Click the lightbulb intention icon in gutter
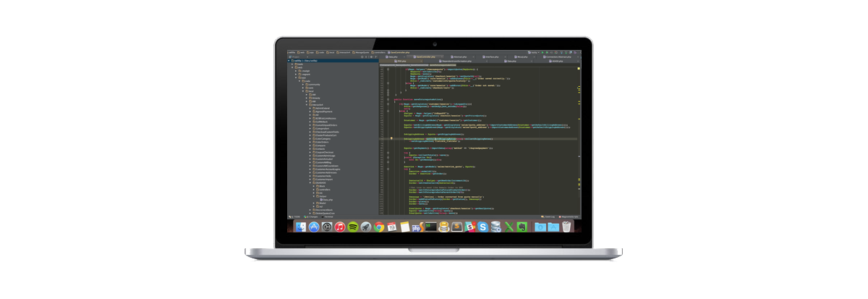 (391, 138)
